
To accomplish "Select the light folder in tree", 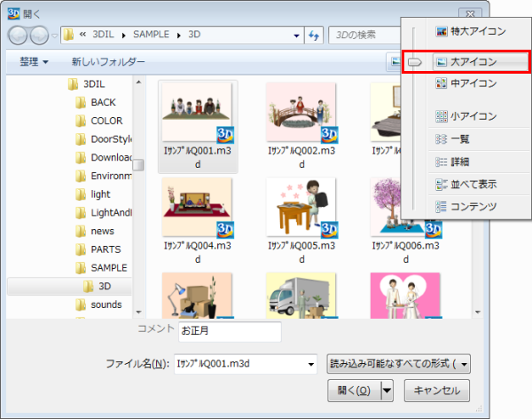I will coord(92,194).
